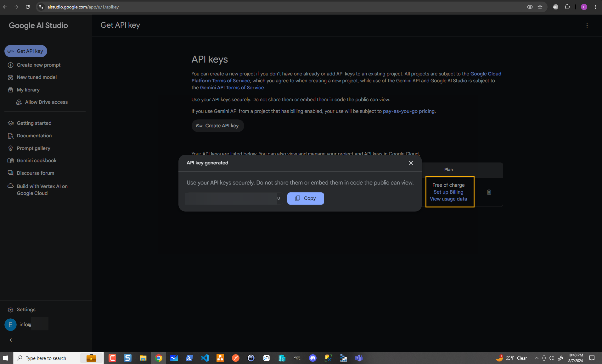Open Gemini API Terms of Service link

(x=232, y=88)
